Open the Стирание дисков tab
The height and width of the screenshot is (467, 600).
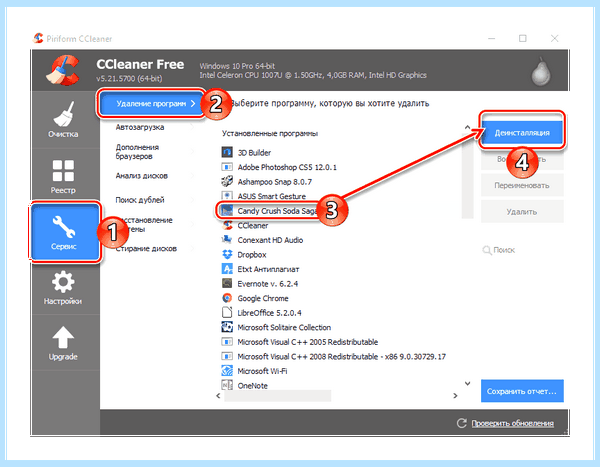click(x=146, y=248)
